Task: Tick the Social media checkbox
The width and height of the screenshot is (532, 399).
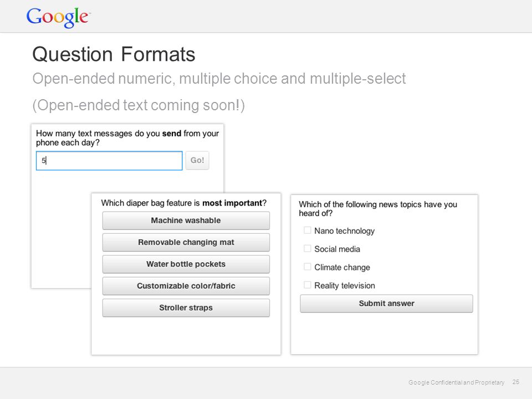Action: 308,249
